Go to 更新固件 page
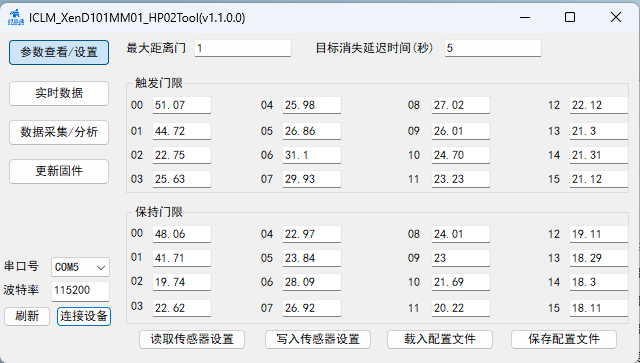Screen dimensions: 640x363 tap(59, 171)
